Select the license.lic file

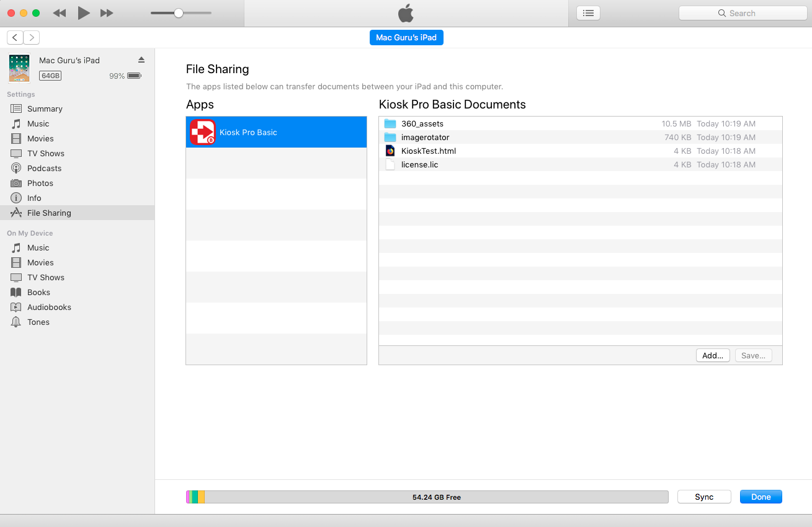581,164
